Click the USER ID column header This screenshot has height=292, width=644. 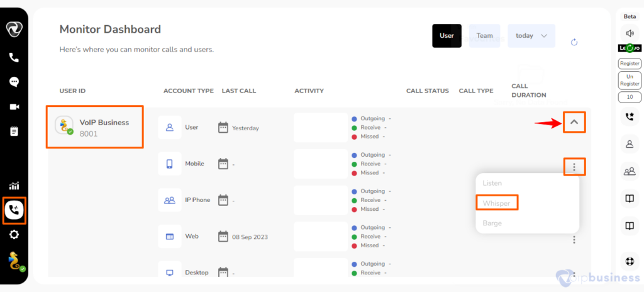(x=72, y=91)
